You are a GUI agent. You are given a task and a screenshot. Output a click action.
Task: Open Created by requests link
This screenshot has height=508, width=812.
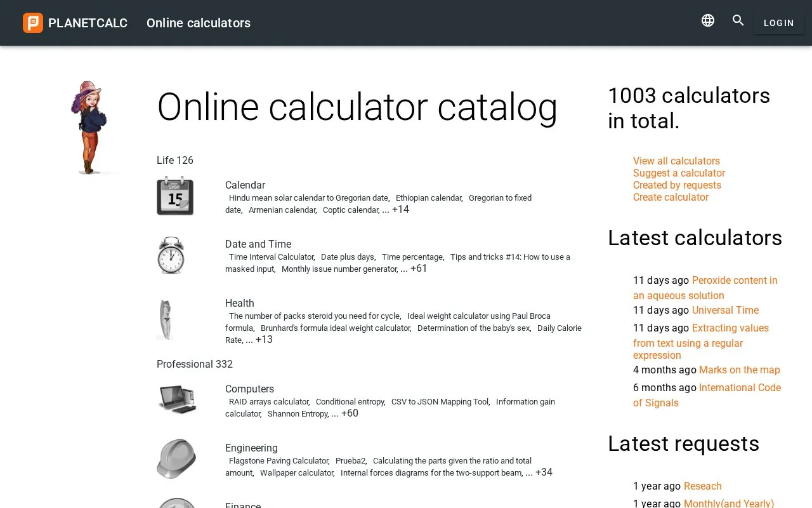(677, 185)
